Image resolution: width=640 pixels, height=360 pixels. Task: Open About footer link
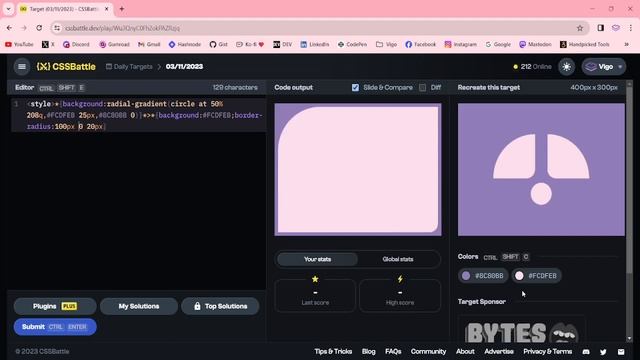coord(465,351)
